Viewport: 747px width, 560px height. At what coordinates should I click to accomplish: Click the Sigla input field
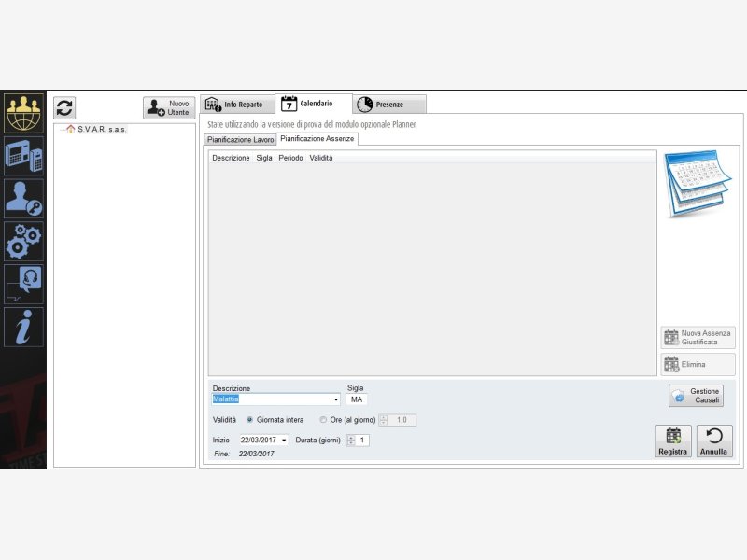point(357,399)
